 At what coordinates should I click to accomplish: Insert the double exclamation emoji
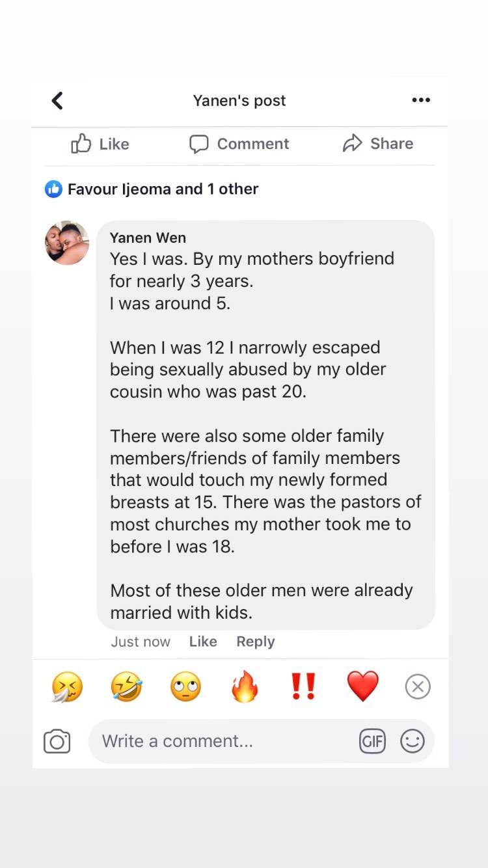(x=303, y=686)
